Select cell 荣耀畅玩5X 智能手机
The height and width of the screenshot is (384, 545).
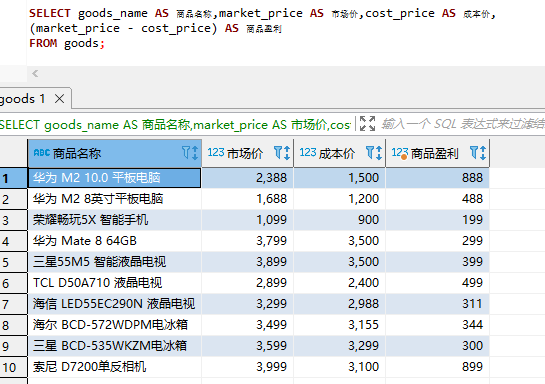[114, 220]
